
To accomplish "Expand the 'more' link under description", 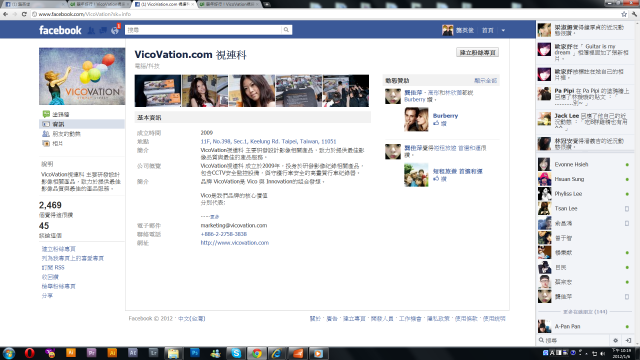I will pos(215,217).
